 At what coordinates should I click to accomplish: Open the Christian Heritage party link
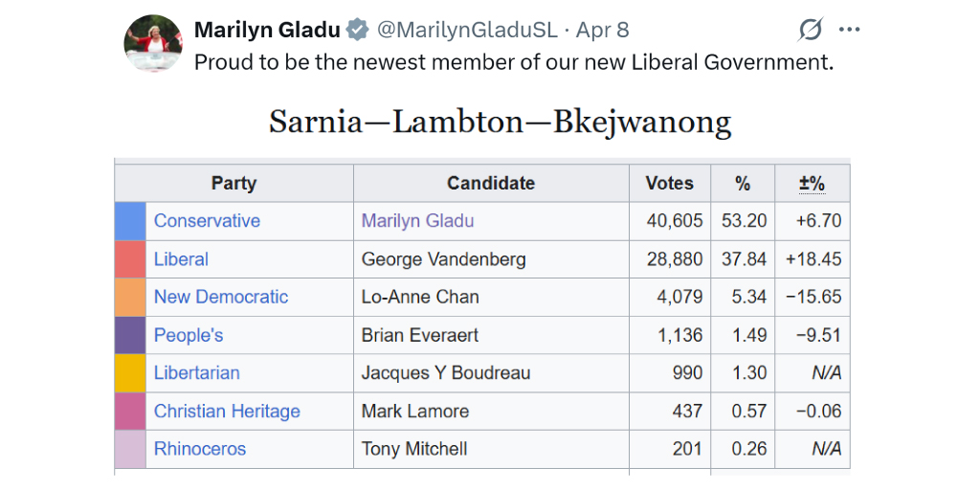[x=227, y=411]
